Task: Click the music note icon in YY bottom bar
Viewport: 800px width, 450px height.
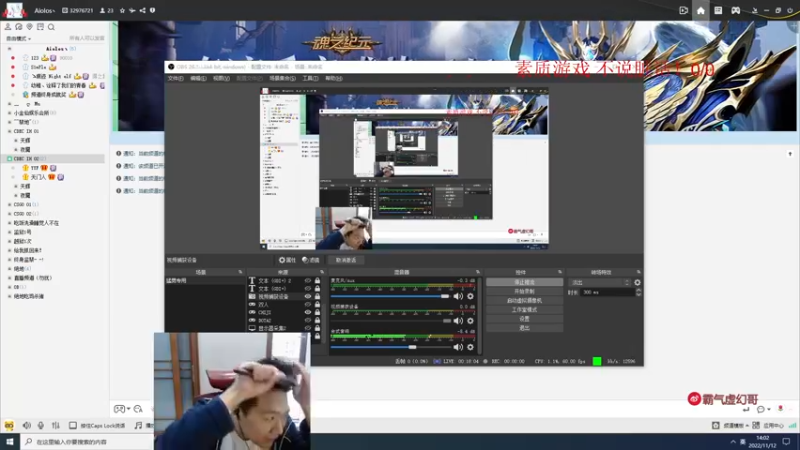Action: [138, 425]
